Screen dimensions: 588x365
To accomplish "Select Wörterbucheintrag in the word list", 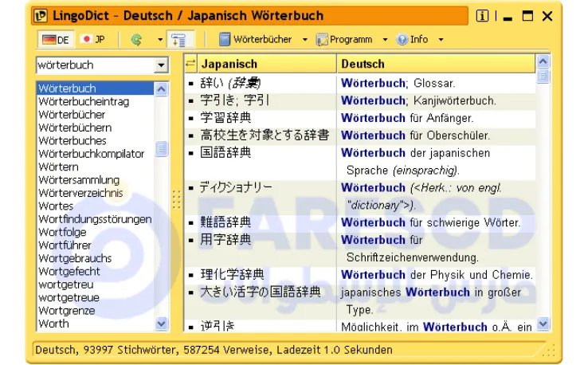I will coord(84,102).
